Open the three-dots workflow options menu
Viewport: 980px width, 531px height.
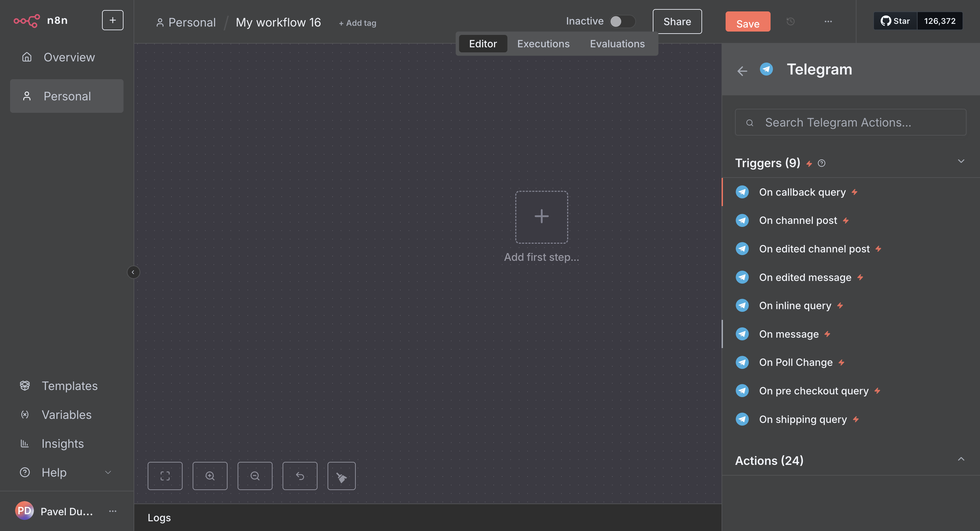point(828,22)
